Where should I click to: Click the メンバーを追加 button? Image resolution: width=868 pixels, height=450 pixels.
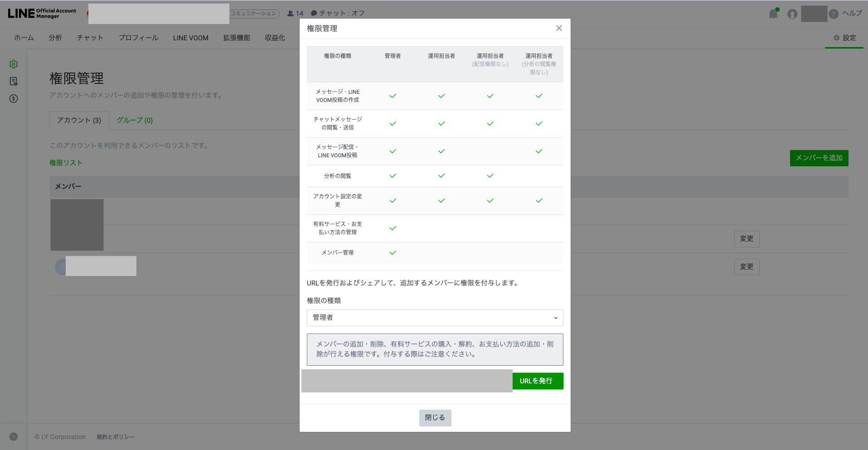(819, 158)
